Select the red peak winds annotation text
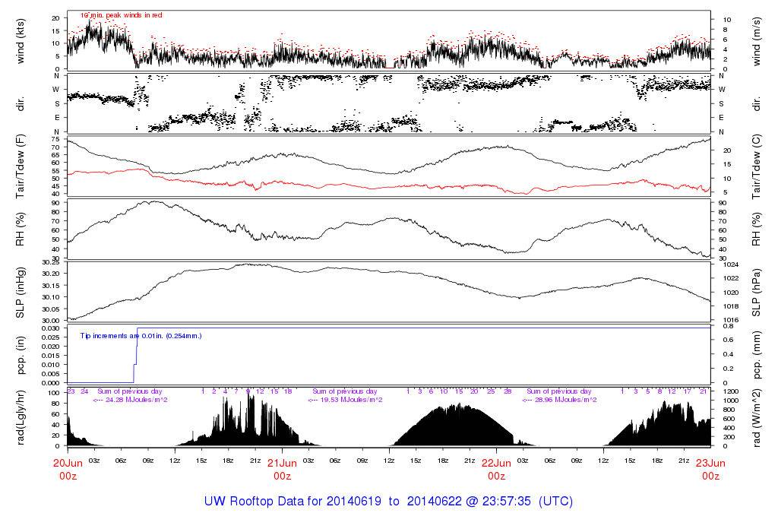 122,15
